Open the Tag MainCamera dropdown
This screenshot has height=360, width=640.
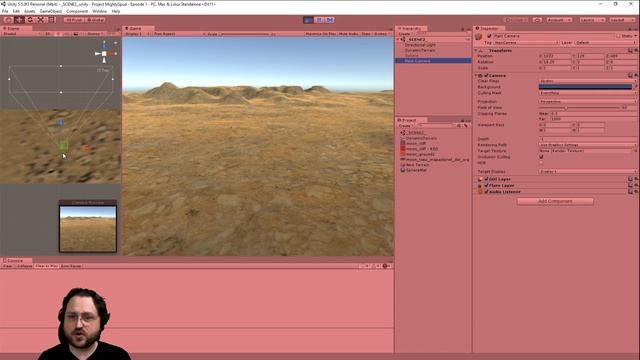click(526, 42)
